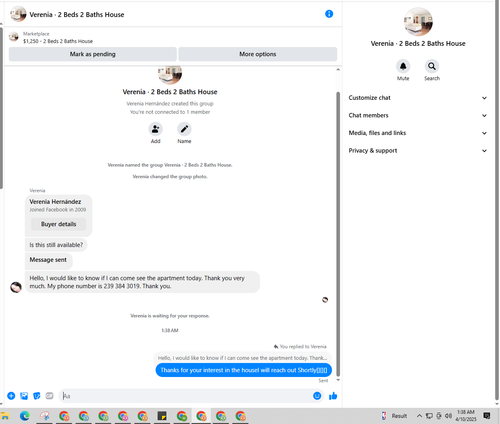Screen dimensions: 500x424
Task: Click the scroll-up arrow of chat scrollbar
Action: click(x=338, y=70)
